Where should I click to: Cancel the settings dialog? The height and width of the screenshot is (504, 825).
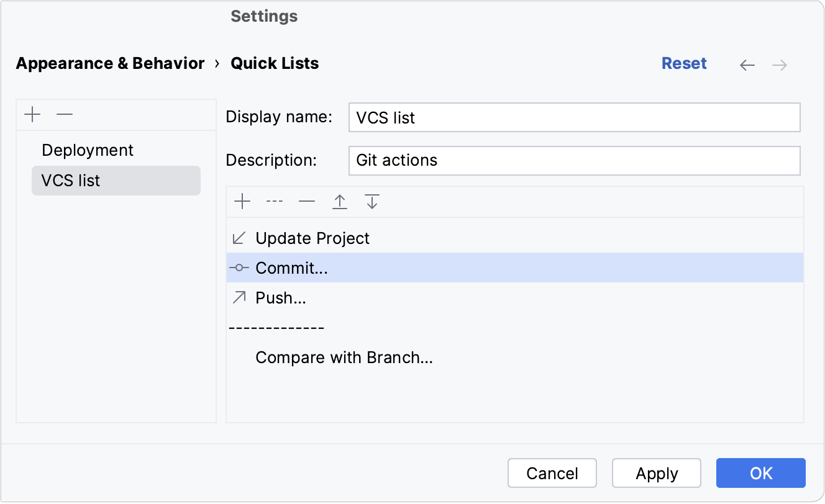point(552,473)
